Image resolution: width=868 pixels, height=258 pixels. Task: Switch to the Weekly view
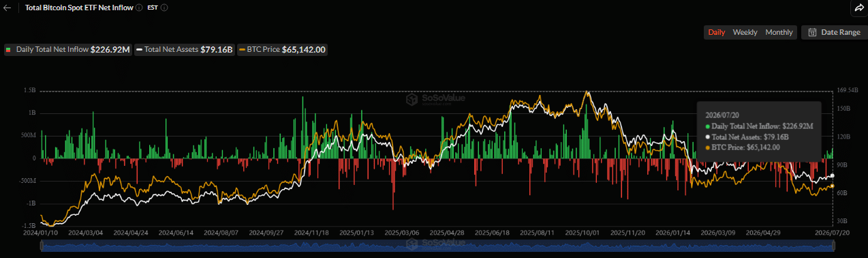tap(745, 32)
